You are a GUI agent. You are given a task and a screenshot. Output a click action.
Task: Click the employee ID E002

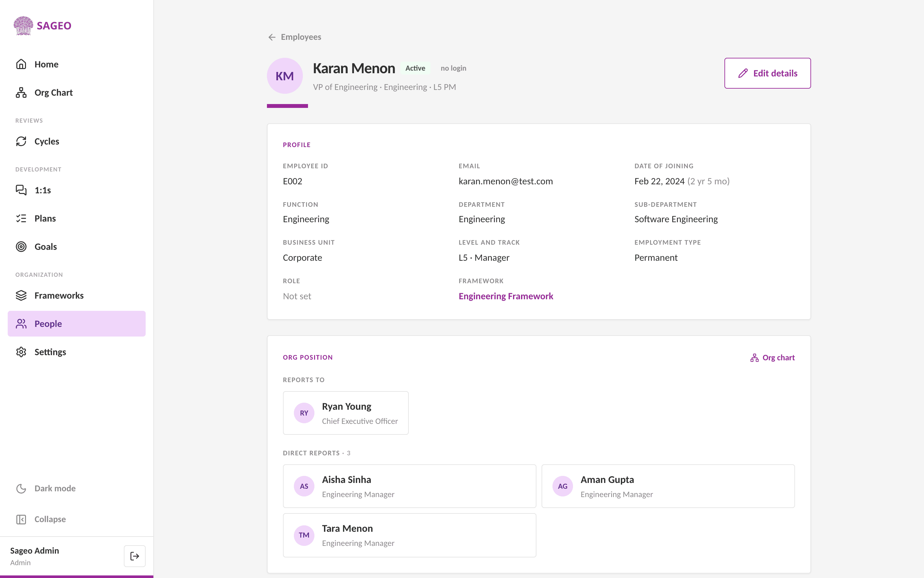coord(293,181)
